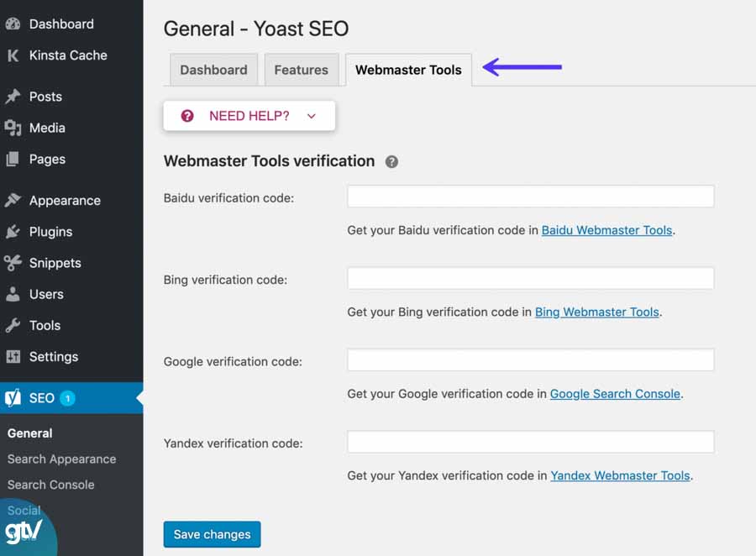Viewport: 756px width, 556px height.
Task: Switch to the Features tab
Action: [302, 70]
